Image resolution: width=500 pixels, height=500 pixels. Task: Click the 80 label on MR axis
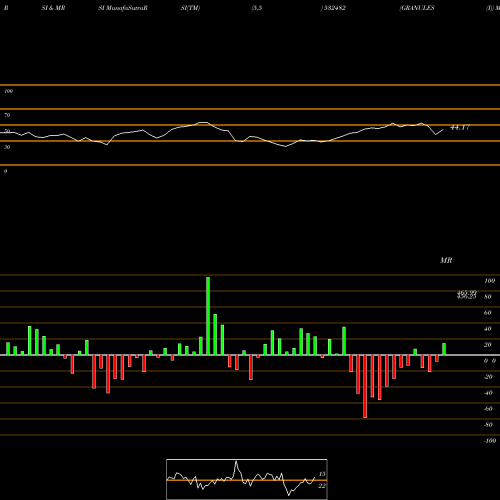pyautogui.click(x=488, y=297)
